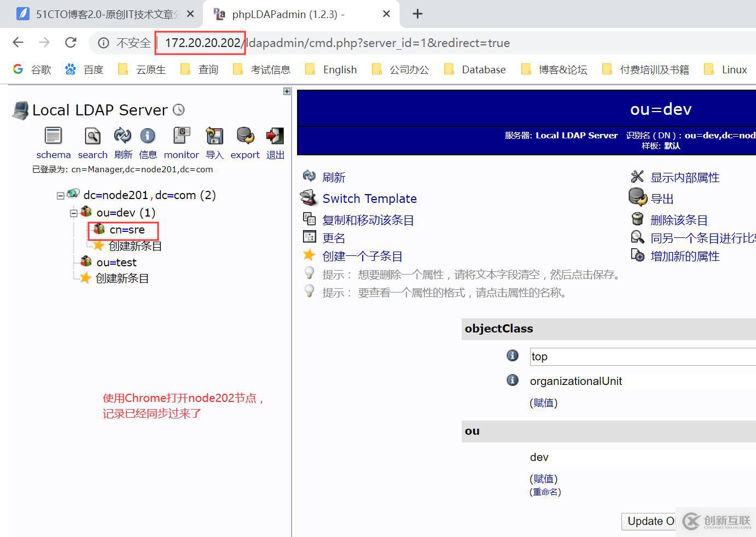Open the 云原生 bookmark folder
The width and height of the screenshot is (756, 537).
(142, 69)
